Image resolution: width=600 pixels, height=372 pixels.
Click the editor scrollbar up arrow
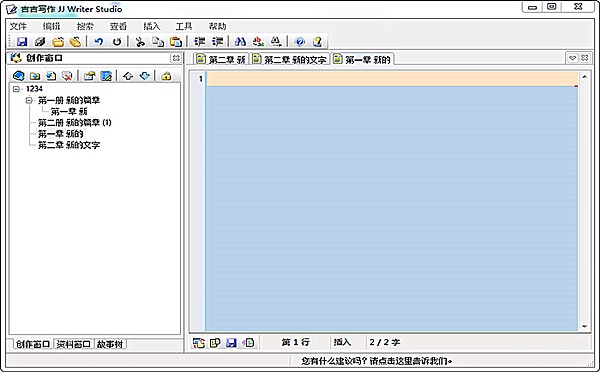coord(584,77)
